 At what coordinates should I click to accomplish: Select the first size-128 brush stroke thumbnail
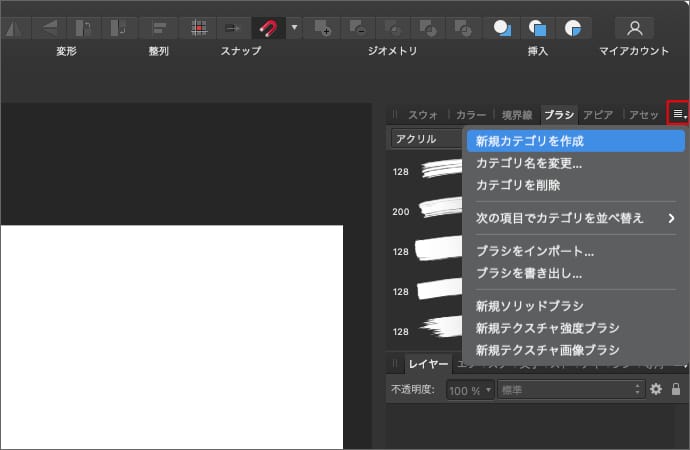[440, 170]
